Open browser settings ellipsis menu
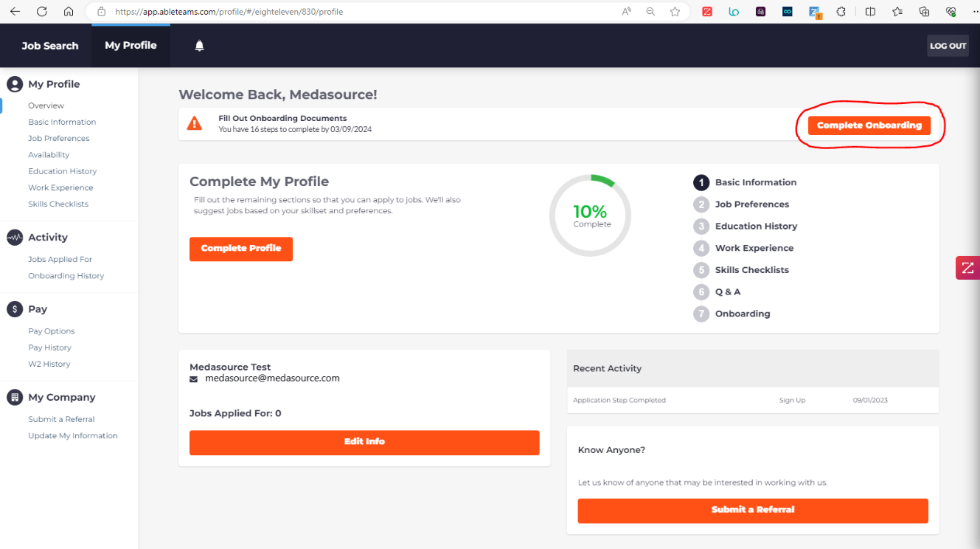Image resolution: width=980 pixels, height=549 pixels. (975, 12)
